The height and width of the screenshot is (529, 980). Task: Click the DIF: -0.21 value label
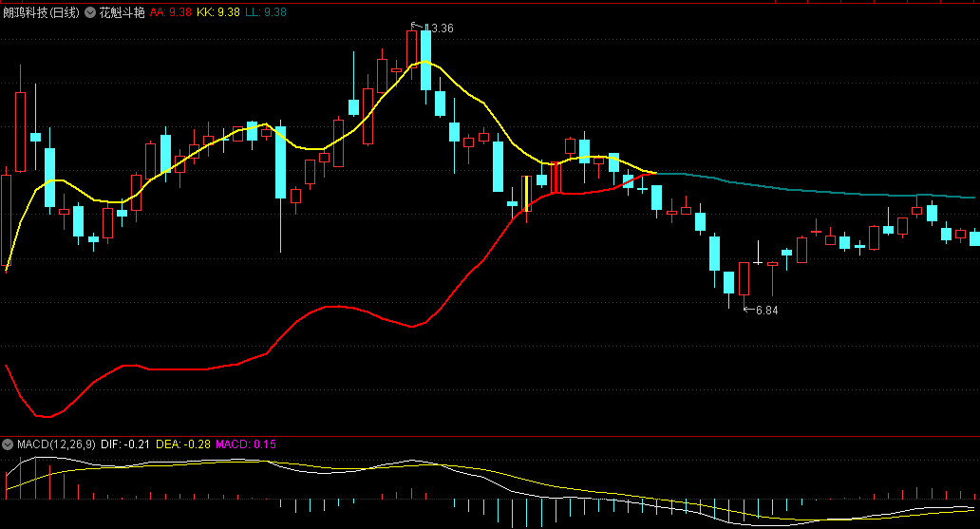[125, 444]
